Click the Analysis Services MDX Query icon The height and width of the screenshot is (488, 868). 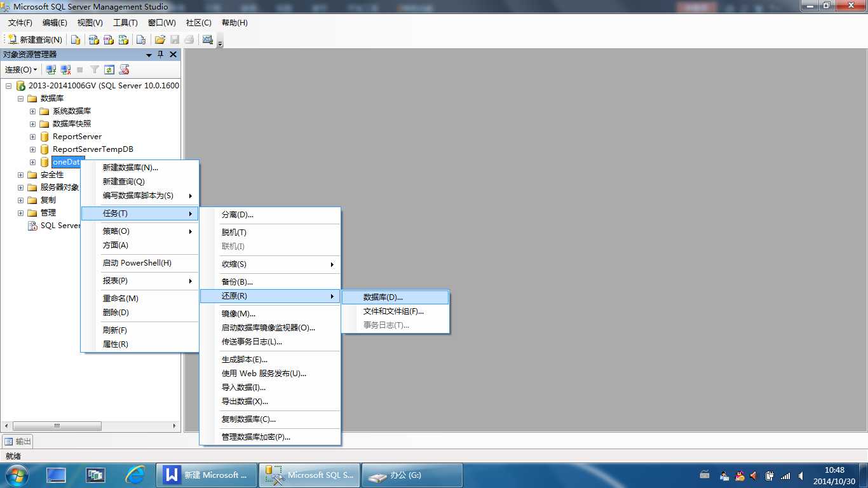[93, 39]
